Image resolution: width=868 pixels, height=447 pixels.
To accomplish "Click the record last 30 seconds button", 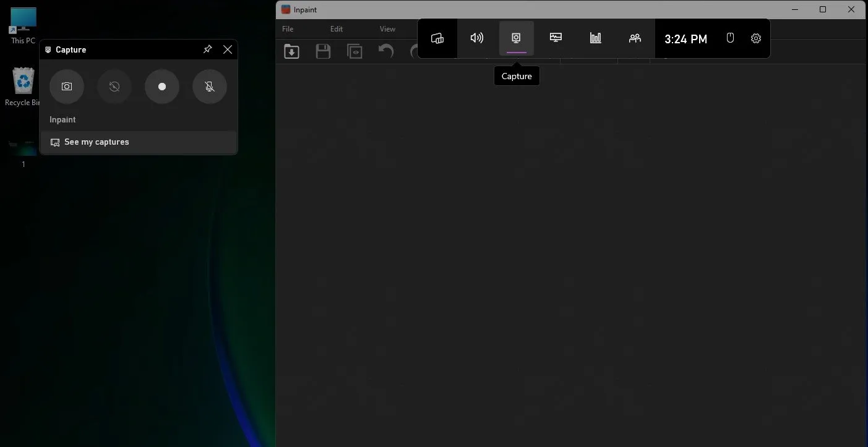I will click(x=114, y=87).
